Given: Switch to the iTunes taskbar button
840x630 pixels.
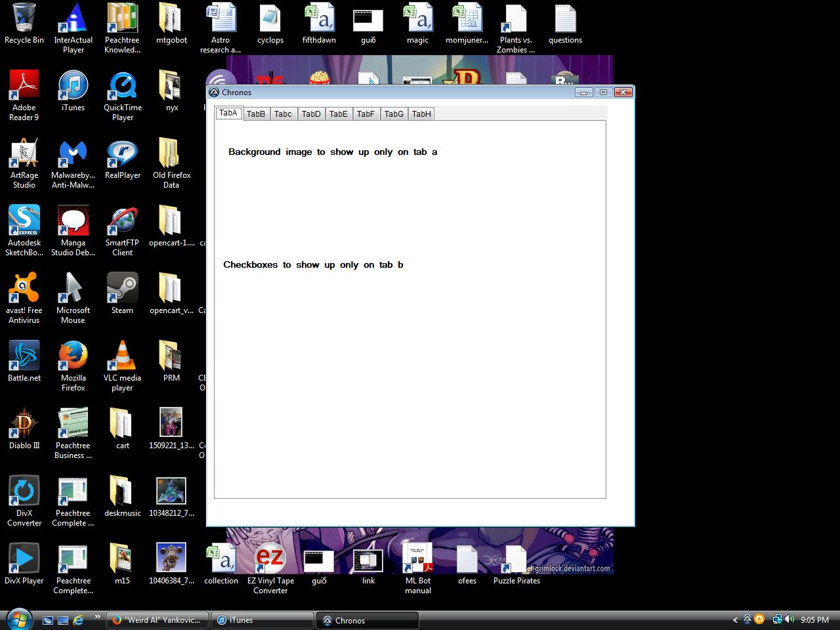Looking at the screenshot, I should (262, 620).
